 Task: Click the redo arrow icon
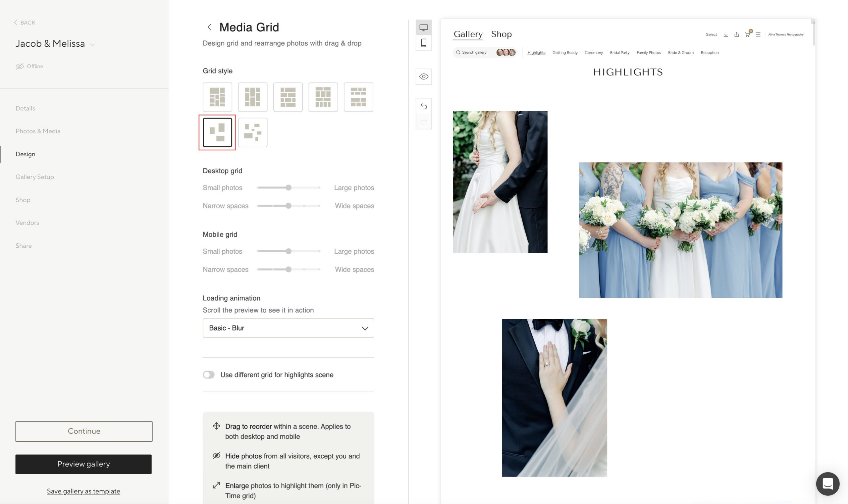pyautogui.click(x=424, y=122)
